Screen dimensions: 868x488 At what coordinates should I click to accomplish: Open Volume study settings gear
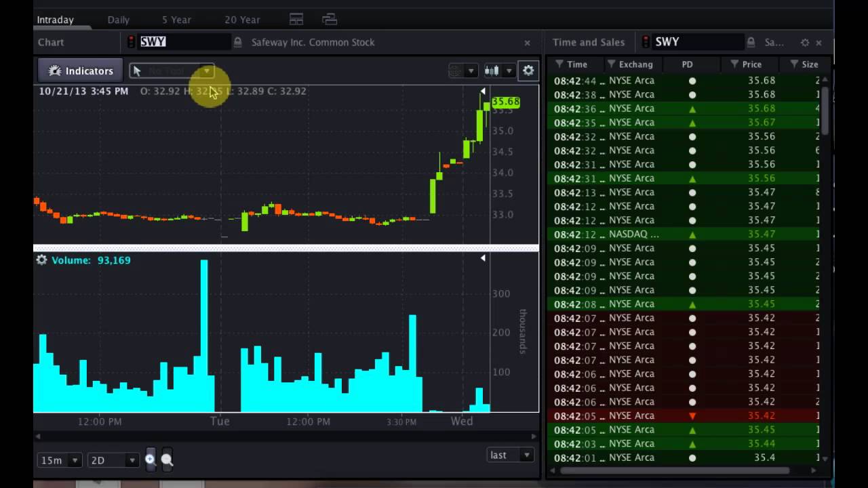(42, 260)
